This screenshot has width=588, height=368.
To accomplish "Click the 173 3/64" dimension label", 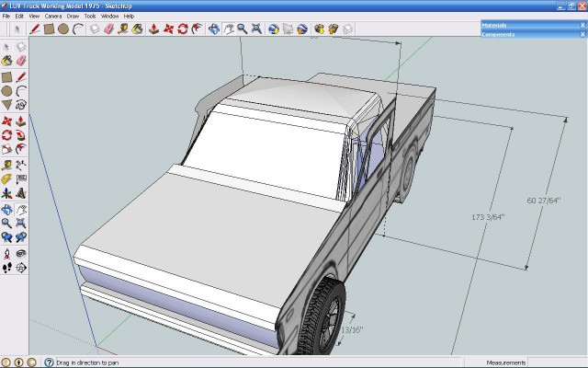I will pos(488,217).
